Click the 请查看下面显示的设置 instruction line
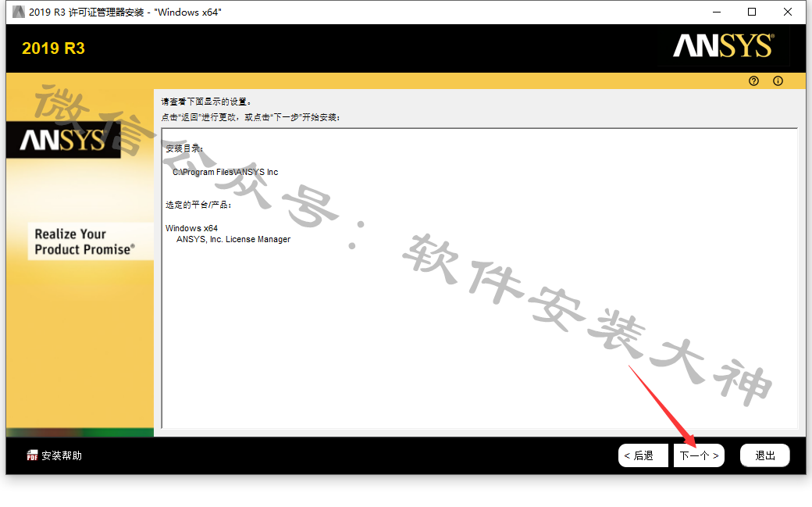Image resolution: width=812 pixels, height=507 pixels. (206, 102)
